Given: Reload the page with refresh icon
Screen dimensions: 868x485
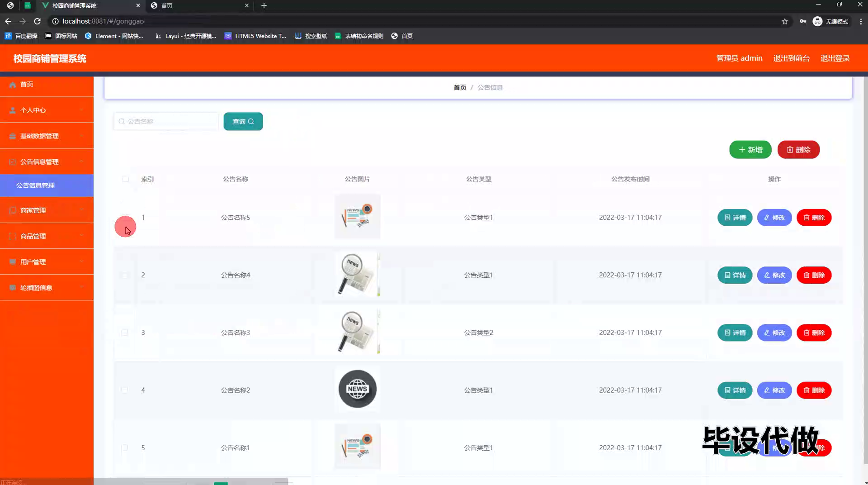Looking at the screenshot, I should (x=38, y=21).
